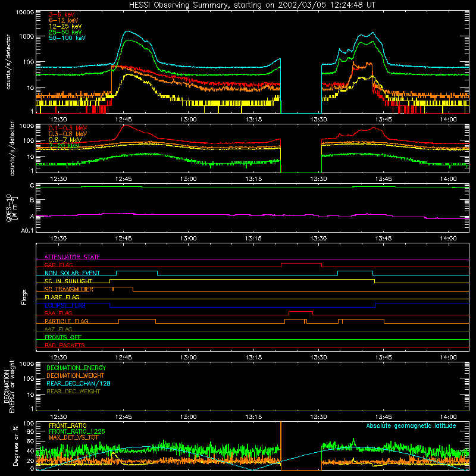Viewport: 476px width, 476px height.
Task: Click the GAP_FLAG raised step near 13:25
Action: click(301, 264)
